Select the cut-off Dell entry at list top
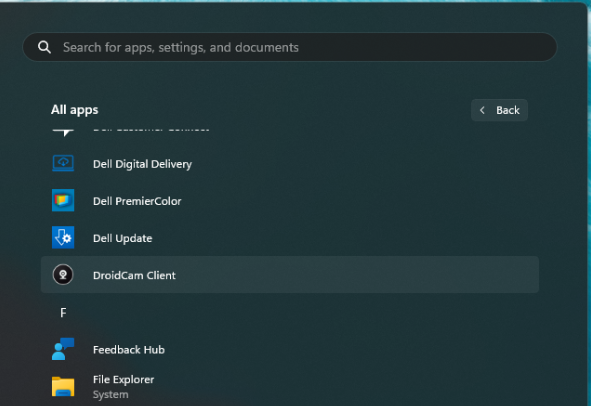The height and width of the screenshot is (406, 591). coord(151,130)
